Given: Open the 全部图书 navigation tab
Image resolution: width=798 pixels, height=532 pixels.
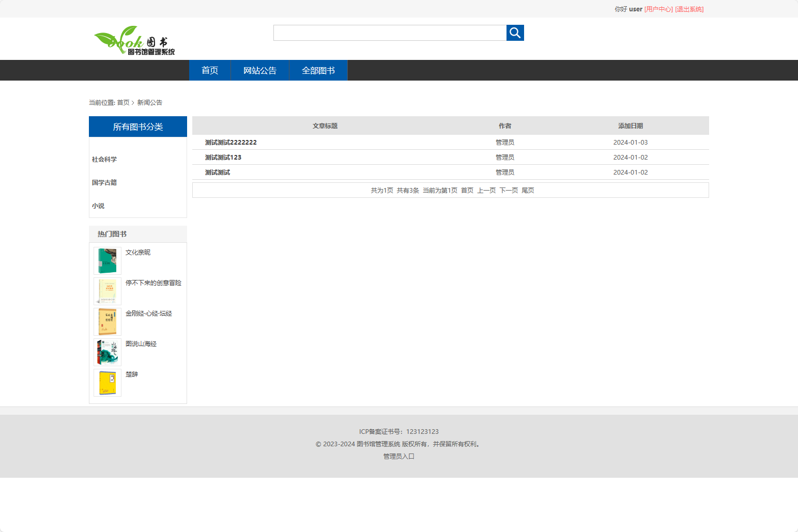Looking at the screenshot, I should pos(318,70).
